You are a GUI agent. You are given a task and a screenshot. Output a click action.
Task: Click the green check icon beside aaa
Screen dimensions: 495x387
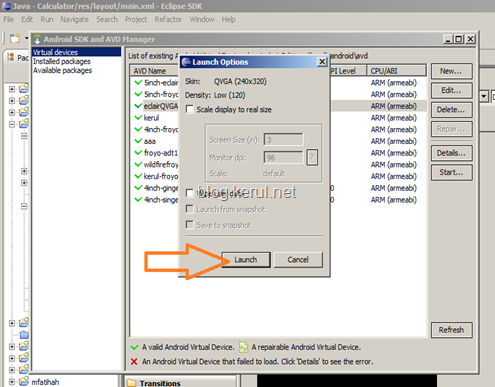click(138, 141)
